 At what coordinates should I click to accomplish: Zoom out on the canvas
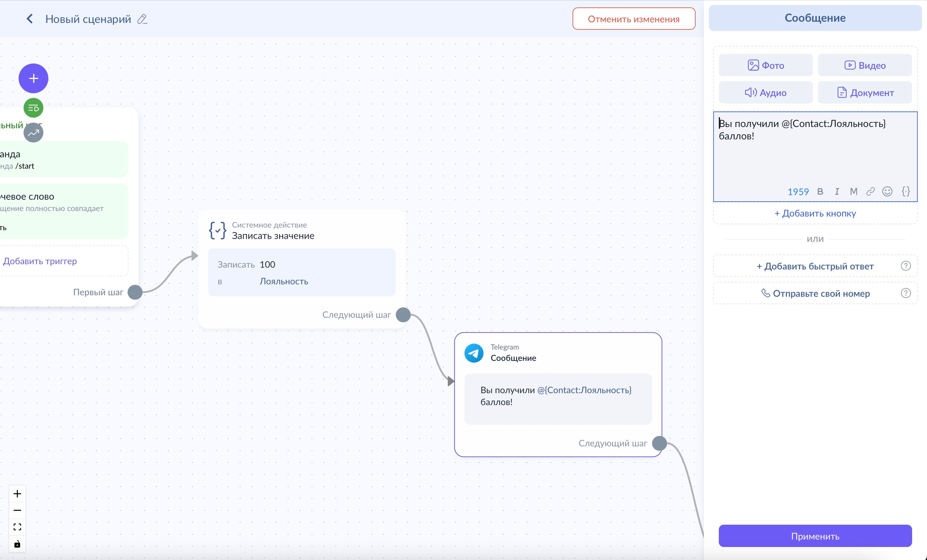[17, 510]
